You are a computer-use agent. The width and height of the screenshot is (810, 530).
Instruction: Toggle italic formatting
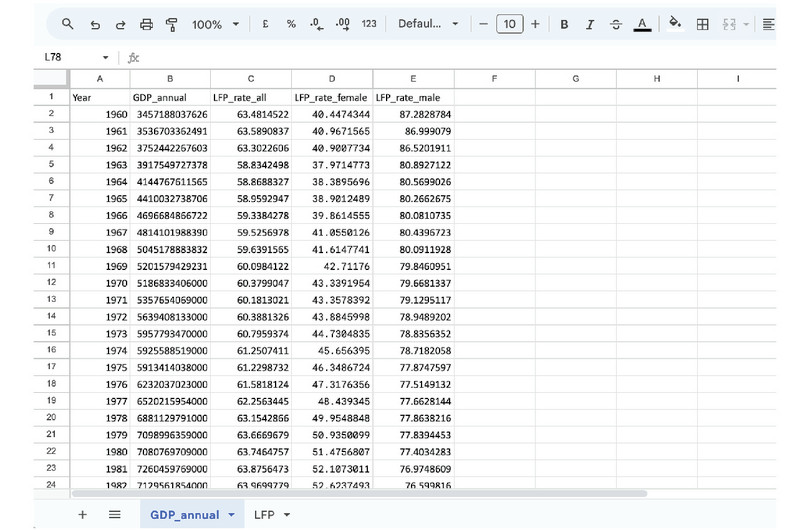[x=590, y=24]
